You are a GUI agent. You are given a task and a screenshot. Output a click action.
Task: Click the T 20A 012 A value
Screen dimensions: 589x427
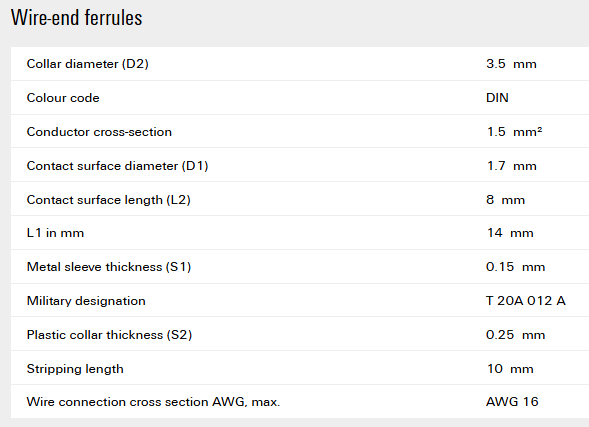tap(526, 301)
